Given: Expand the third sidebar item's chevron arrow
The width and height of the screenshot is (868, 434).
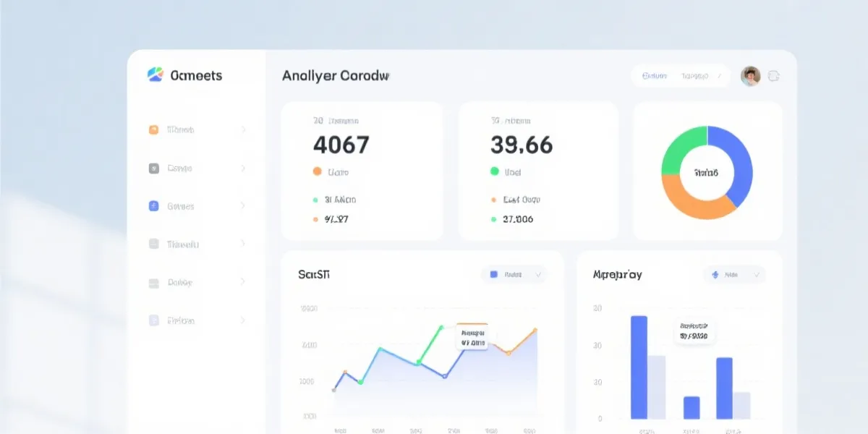Looking at the screenshot, I should point(243,206).
